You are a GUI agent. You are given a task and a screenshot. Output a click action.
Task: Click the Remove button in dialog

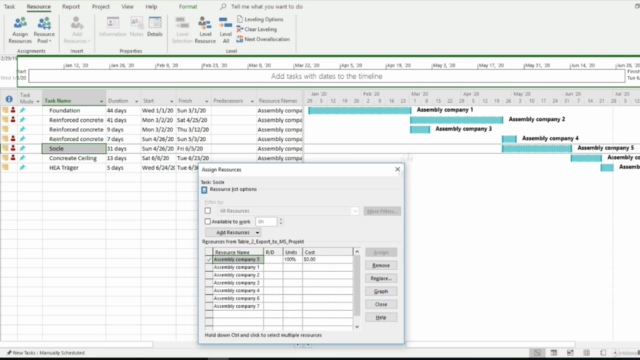381,265
